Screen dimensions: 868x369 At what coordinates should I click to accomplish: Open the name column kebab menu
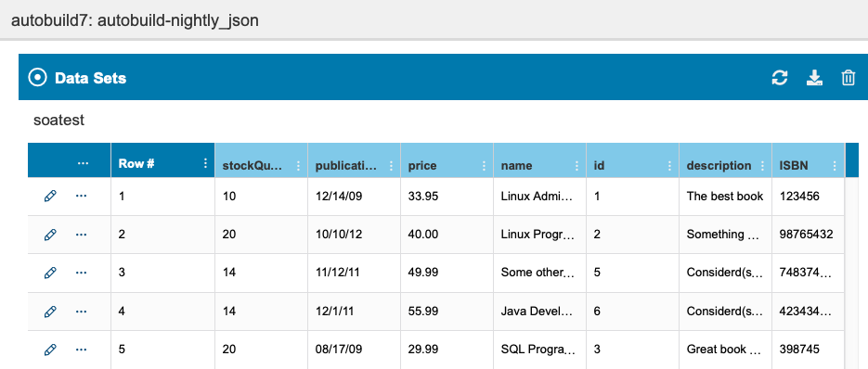[x=577, y=165]
